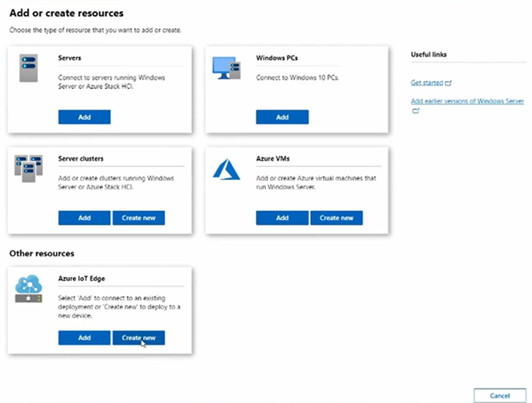Add an existing Azure VM
The width and height of the screenshot is (532, 403).
coord(282,218)
